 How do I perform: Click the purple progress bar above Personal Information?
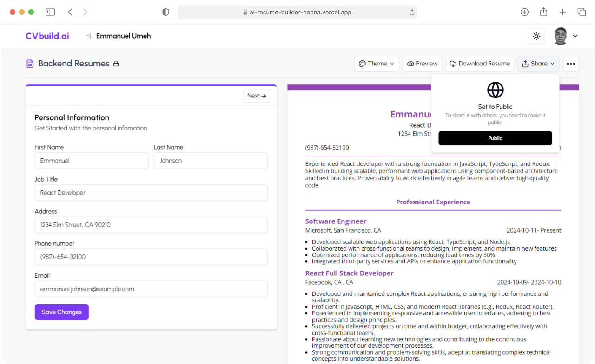[x=151, y=85]
